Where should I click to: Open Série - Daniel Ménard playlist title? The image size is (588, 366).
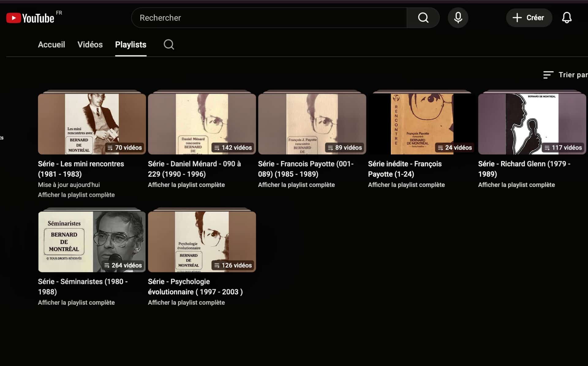194,169
